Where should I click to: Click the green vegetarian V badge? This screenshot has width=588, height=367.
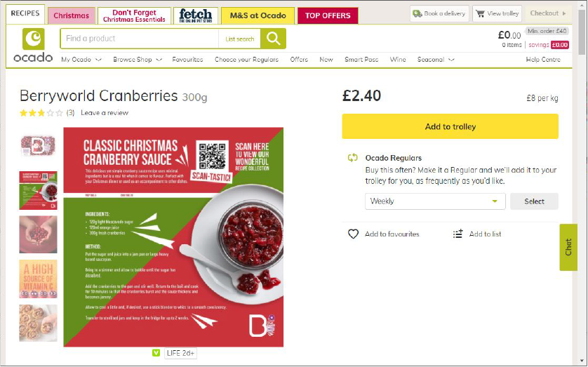click(x=156, y=353)
